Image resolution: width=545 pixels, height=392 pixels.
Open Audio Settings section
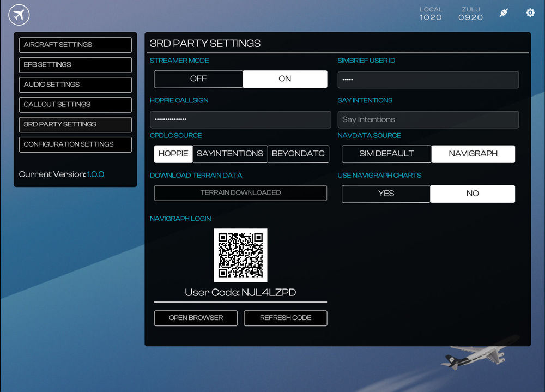(x=75, y=85)
